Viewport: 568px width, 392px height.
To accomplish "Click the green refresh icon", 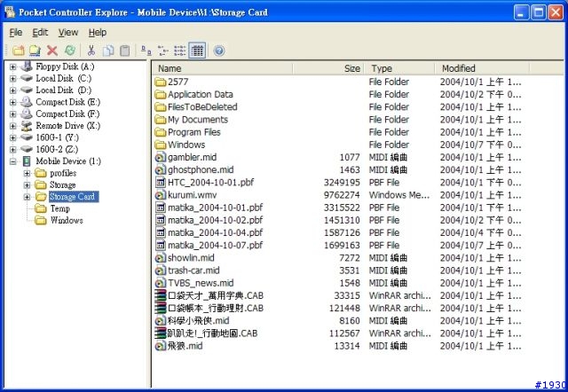I will [70, 51].
